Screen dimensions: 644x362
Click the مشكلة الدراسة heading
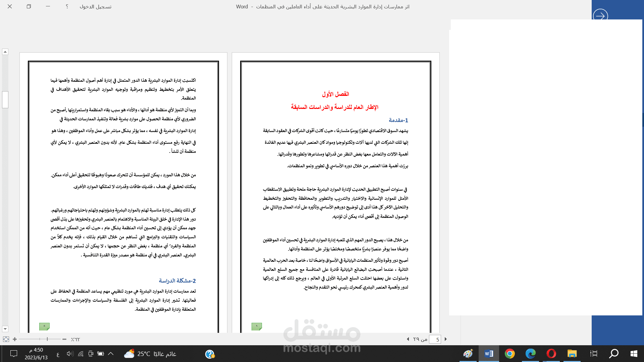pos(177,281)
